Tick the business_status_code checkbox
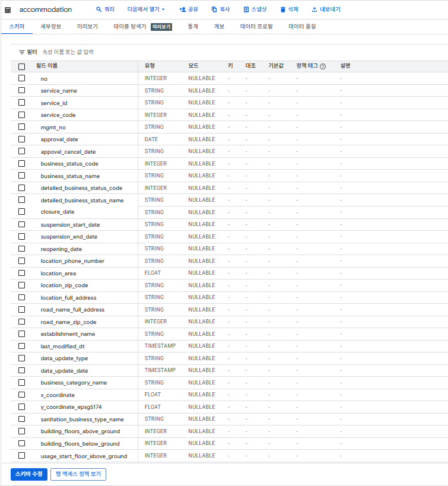This screenshot has height=486, width=448. (x=22, y=163)
